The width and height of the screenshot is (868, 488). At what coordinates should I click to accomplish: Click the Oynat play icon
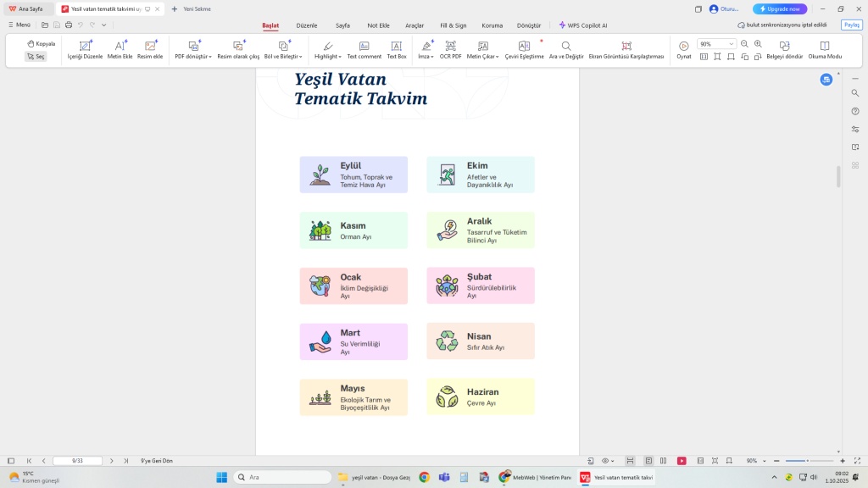683,46
